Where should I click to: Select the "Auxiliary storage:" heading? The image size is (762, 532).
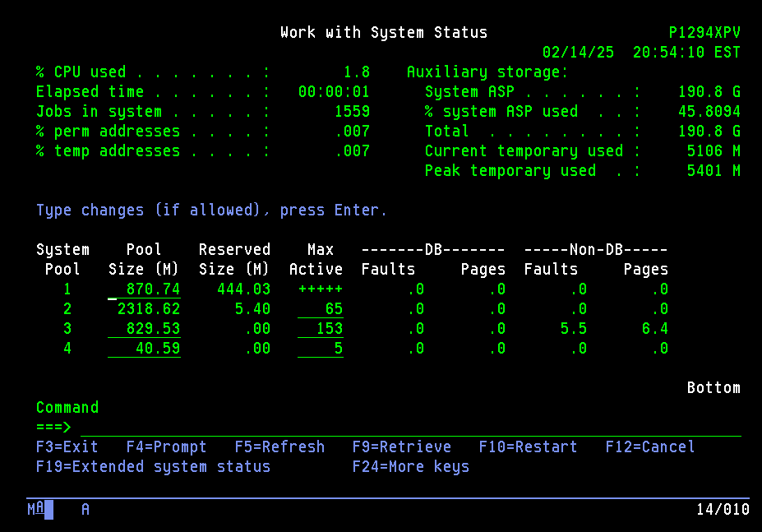487,72
